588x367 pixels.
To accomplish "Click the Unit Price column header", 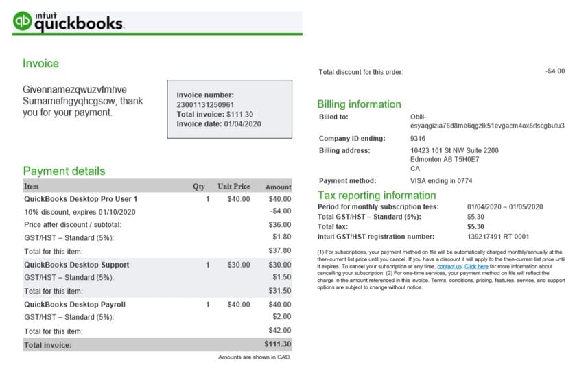I will pyautogui.click(x=234, y=187).
